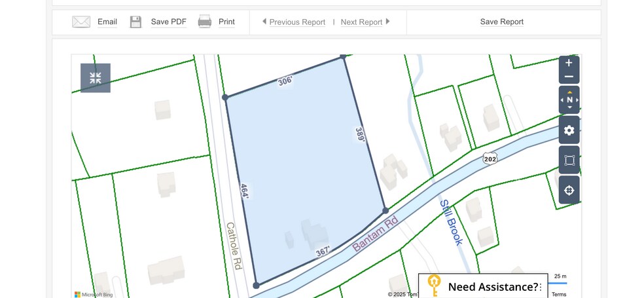Click the Terms link on the map
This screenshot has height=298, width=644.
click(x=558, y=294)
